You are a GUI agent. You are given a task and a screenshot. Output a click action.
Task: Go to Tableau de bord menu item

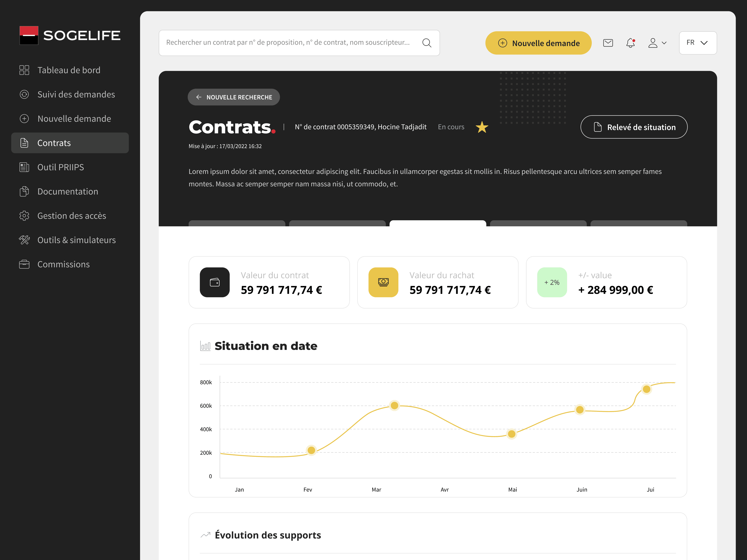[x=70, y=70]
